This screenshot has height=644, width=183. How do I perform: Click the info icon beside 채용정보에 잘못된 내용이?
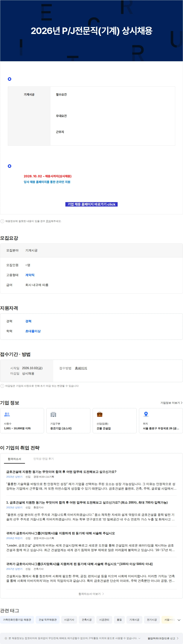[2, 221]
